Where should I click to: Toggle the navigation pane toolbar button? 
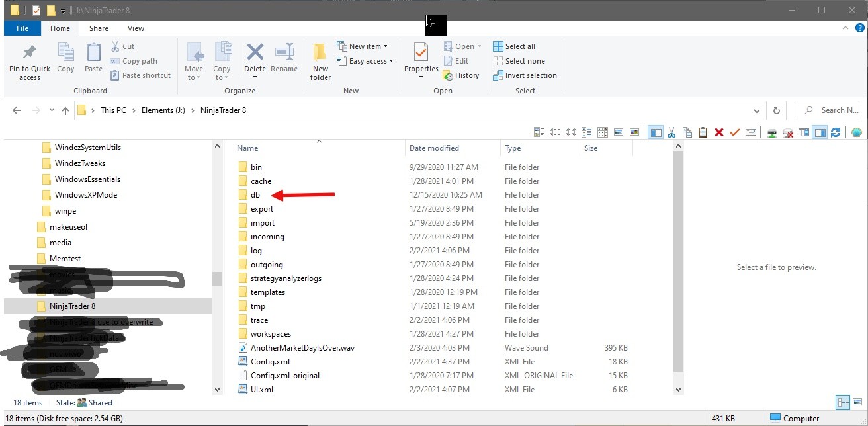coord(656,132)
